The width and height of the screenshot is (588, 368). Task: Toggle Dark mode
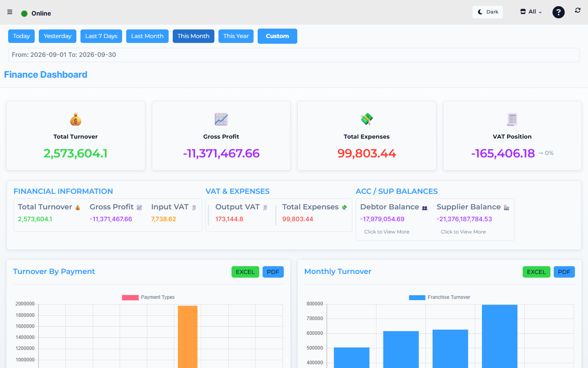(x=488, y=12)
